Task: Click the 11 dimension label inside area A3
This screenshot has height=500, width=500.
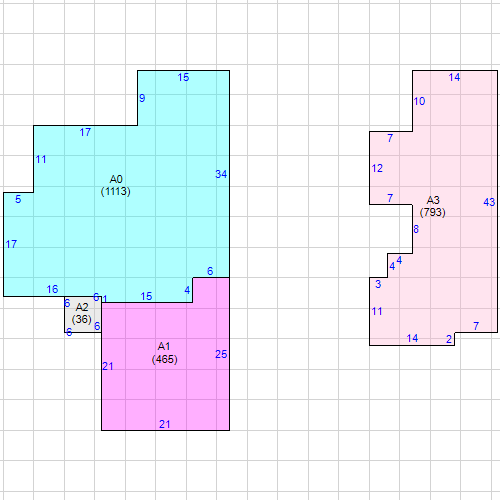Action: click(377, 312)
